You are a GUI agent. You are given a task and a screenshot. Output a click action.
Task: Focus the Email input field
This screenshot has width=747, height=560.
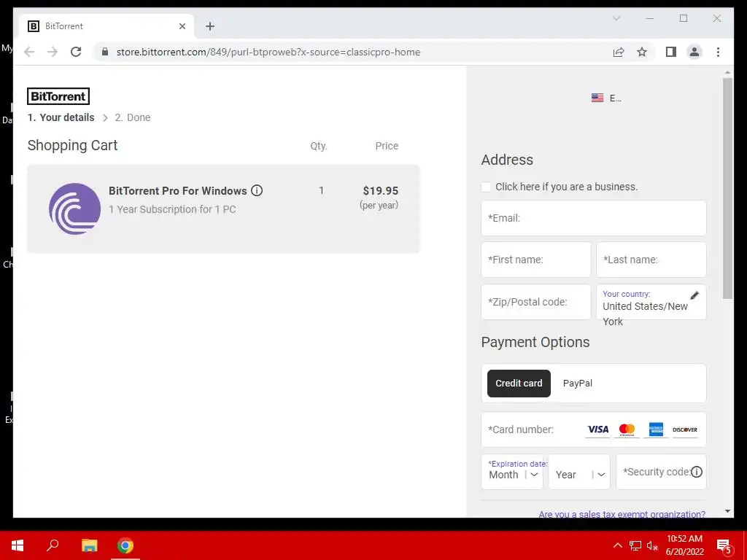[594, 218]
